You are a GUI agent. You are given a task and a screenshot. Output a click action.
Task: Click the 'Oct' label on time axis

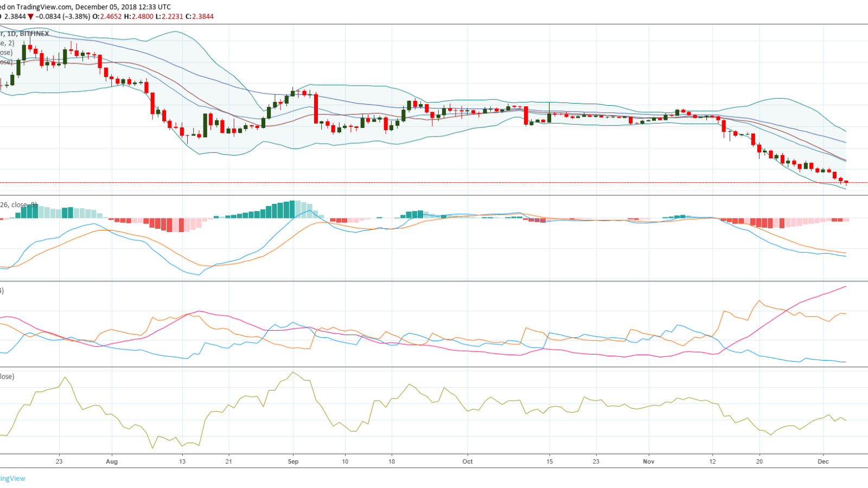pyautogui.click(x=468, y=462)
